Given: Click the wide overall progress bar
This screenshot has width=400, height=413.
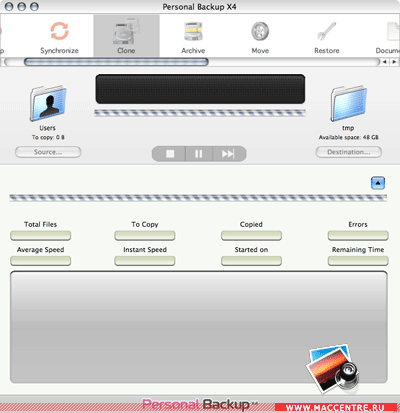Looking at the screenshot, I should [198, 198].
